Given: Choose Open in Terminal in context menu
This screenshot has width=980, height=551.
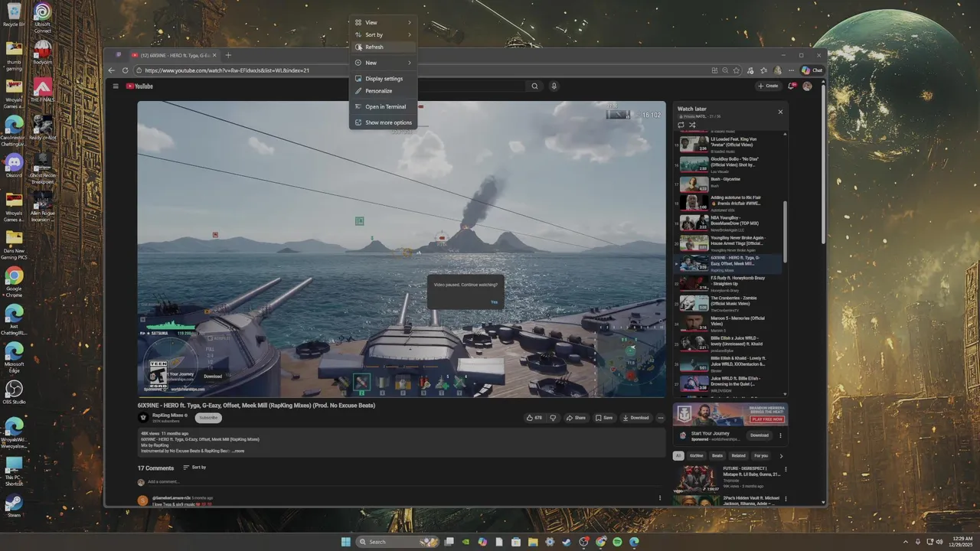Looking at the screenshot, I should (383, 107).
